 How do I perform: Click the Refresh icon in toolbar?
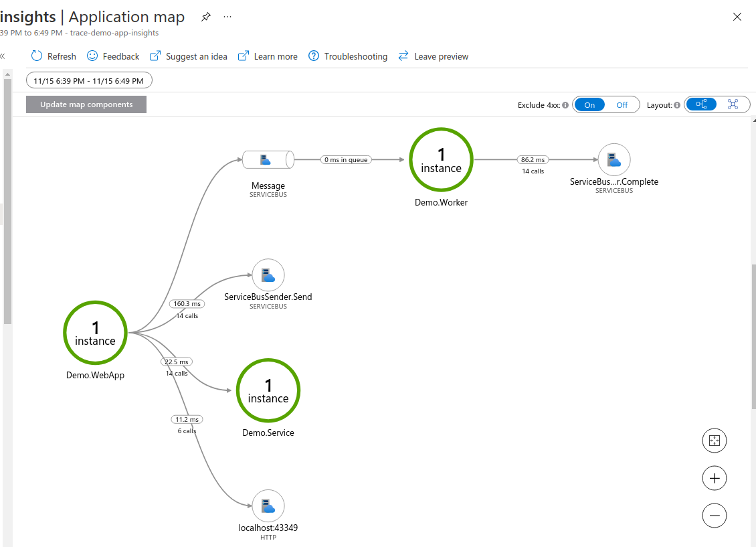click(x=37, y=56)
